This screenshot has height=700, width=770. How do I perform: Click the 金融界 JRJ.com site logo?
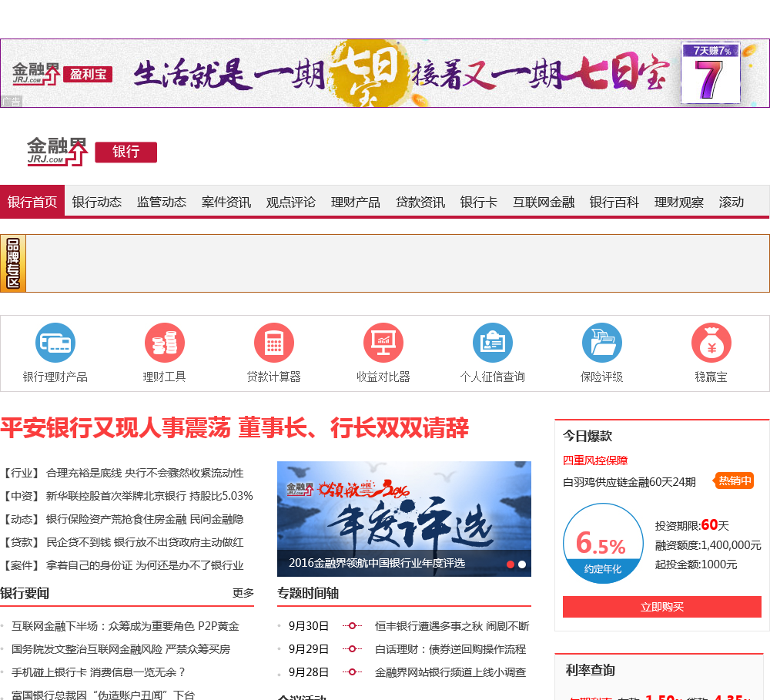58,152
